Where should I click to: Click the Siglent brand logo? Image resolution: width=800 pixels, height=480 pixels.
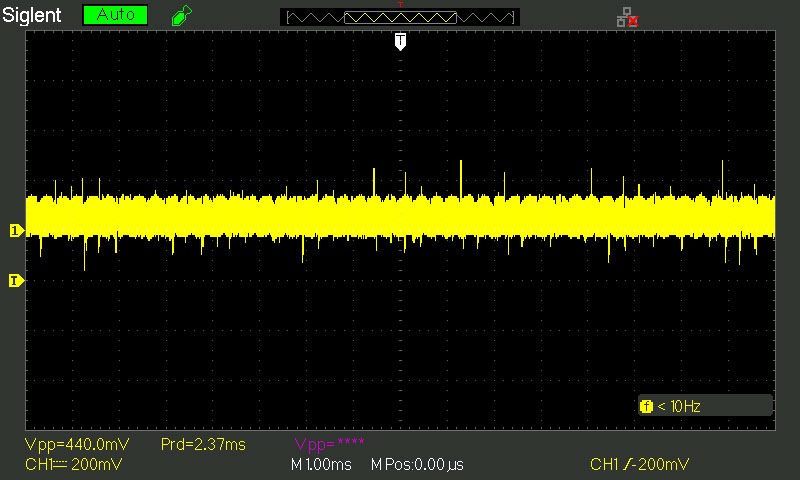click(32, 15)
